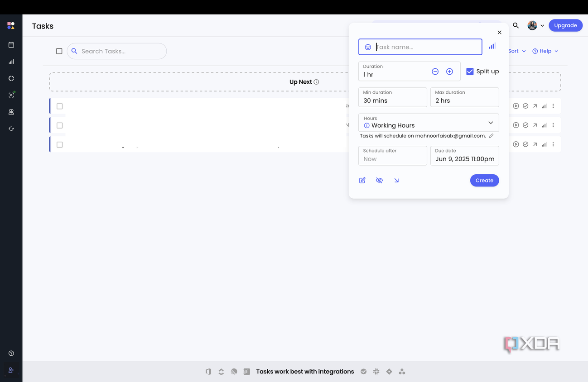Mark the second task row done with its checkmark
Image resolution: width=588 pixels, height=382 pixels.
[x=525, y=125]
